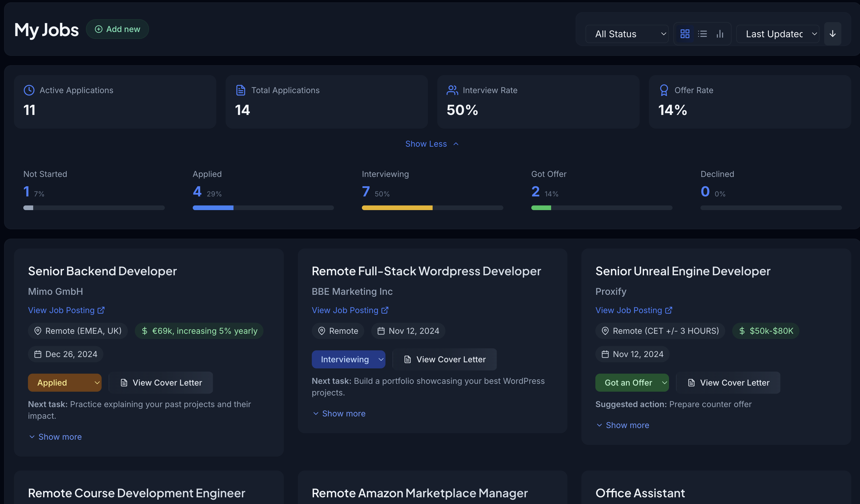This screenshot has width=860, height=504.
Task: Open Got an Offer status dropdown
Action: (x=632, y=383)
